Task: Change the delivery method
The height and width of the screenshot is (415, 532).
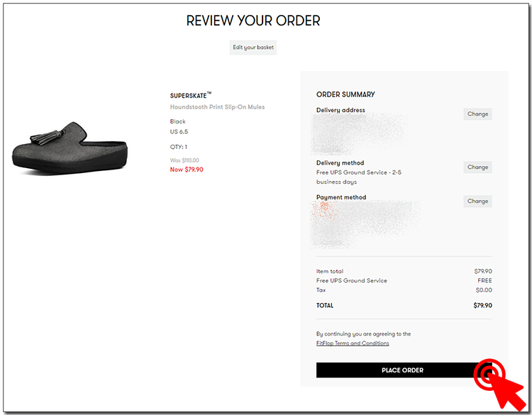Action: pyautogui.click(x=477, y=167)
